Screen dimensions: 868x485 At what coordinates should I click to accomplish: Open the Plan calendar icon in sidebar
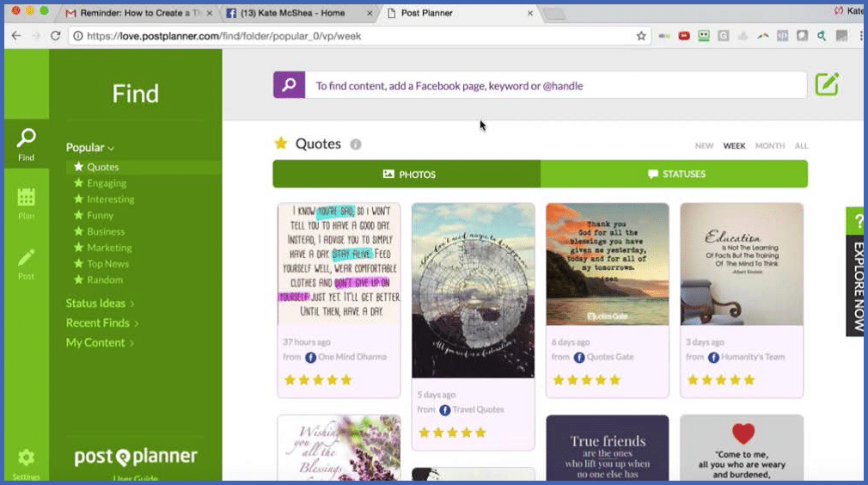pyautogui.click(x=27, y=199)
